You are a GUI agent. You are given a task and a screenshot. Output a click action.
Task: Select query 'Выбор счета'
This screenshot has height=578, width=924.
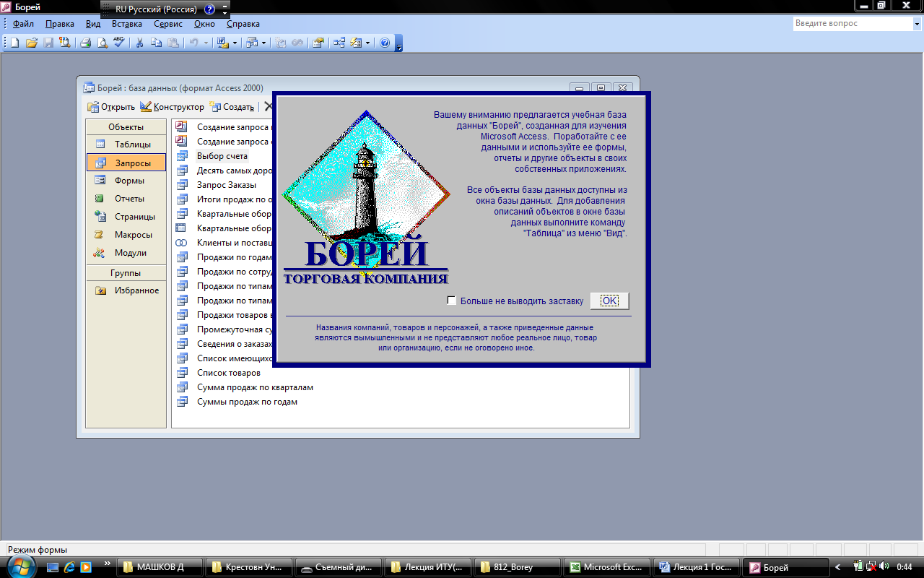click(222, 156)
